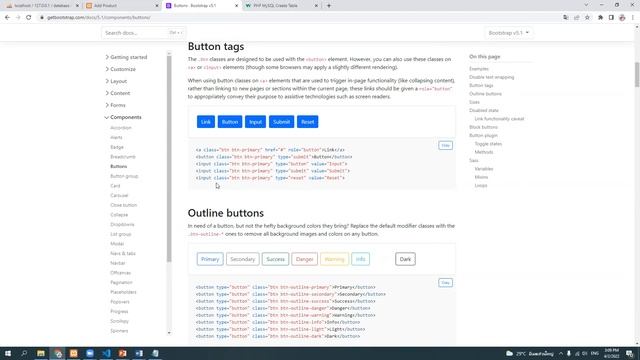The image size is (640, 360).
Task: Click the blue Input example button
Action: (256, 122)
